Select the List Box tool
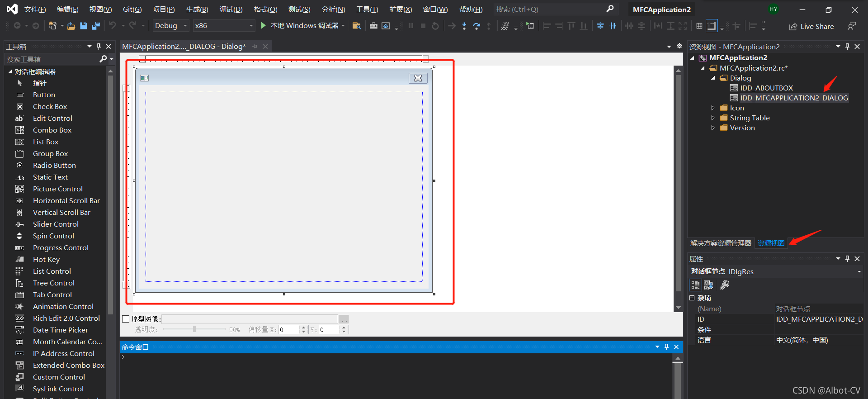Image resolution: width=868 pixels, height=399 pixels. [x=46, y=142]
